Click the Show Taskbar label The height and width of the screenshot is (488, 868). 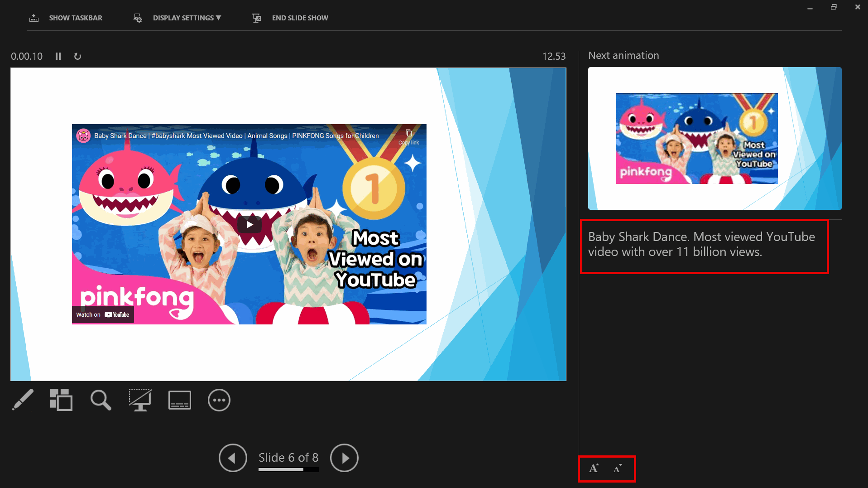pyautogui.click(x=76, y=18)
